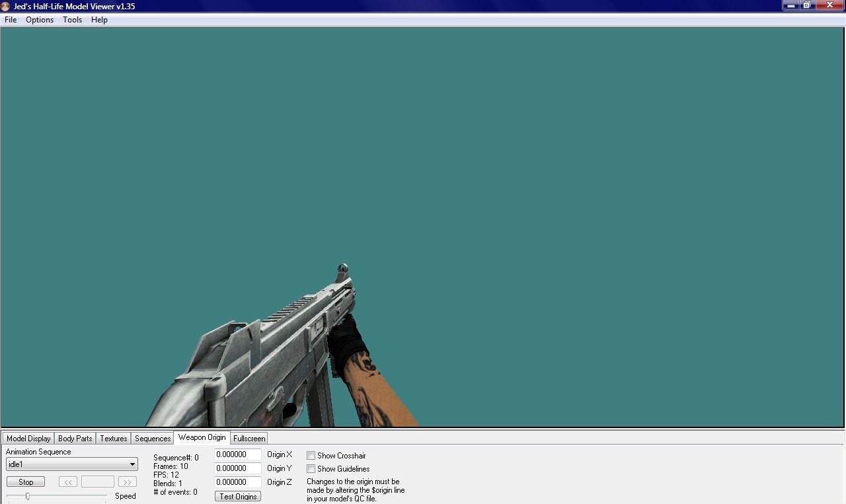Image resolution: width=846 pixels, height=504 pixels.
Task: Open the File menu
Action: [x=11, y=20]
